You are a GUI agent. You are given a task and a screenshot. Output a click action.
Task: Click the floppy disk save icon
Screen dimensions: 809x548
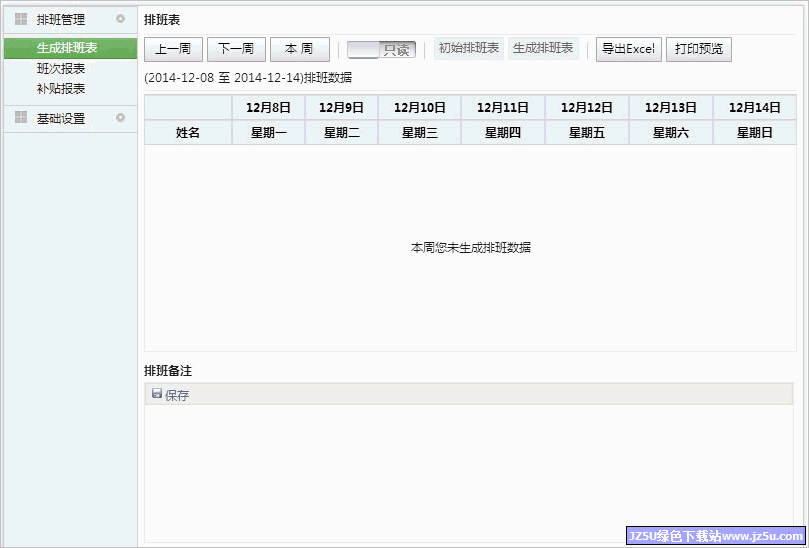(157, 394)
